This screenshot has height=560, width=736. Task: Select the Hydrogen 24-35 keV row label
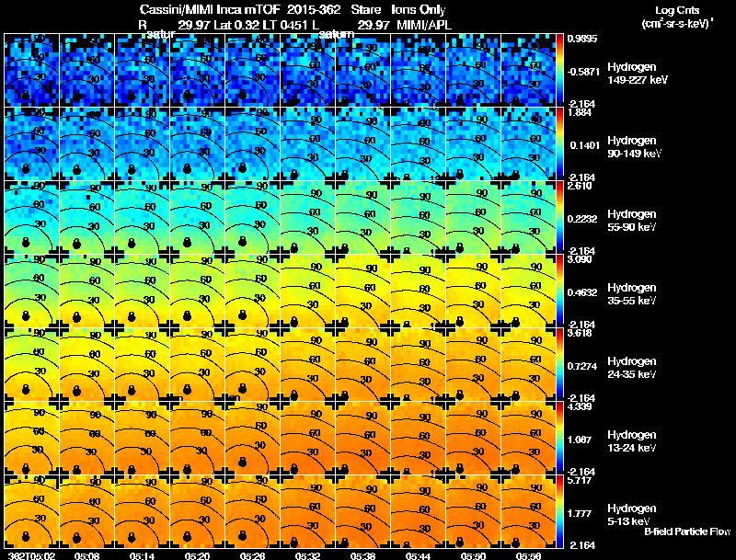(632, 368)
